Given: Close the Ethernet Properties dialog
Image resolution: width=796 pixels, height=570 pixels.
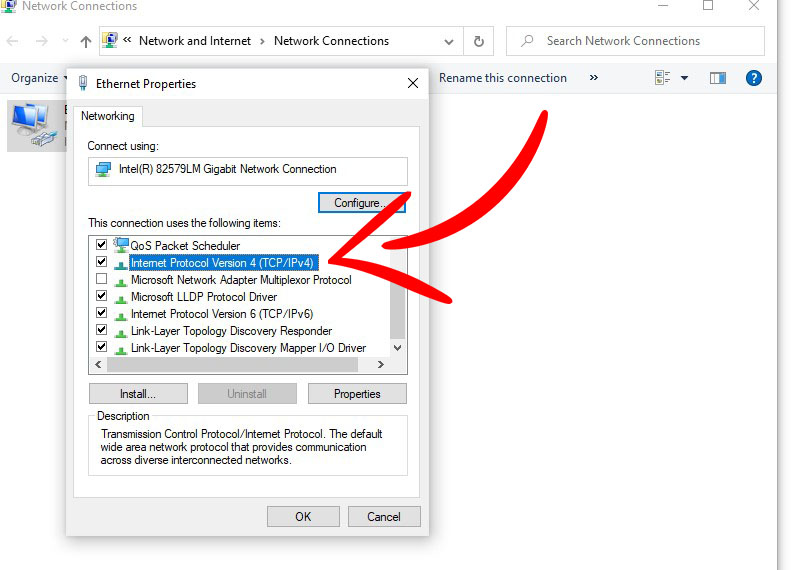Looking at the screenshot, I should pyautogui.click(x=413, y=83).
